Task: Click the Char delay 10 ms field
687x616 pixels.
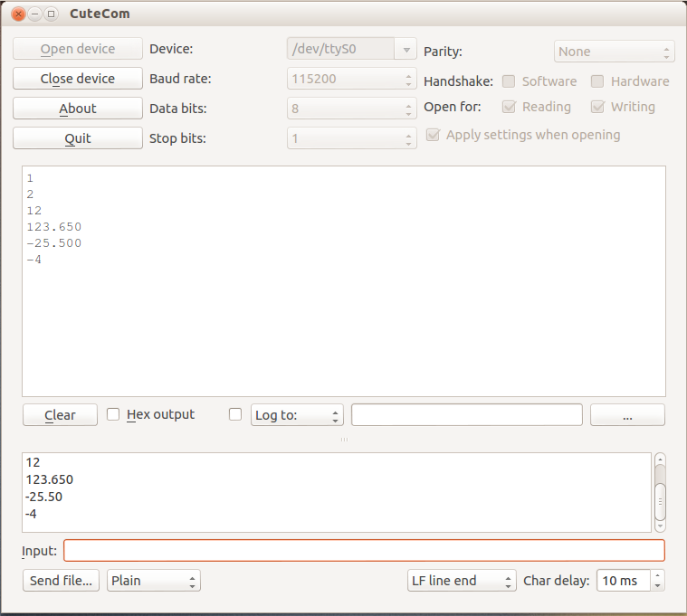Action: [x=624, y=580]
